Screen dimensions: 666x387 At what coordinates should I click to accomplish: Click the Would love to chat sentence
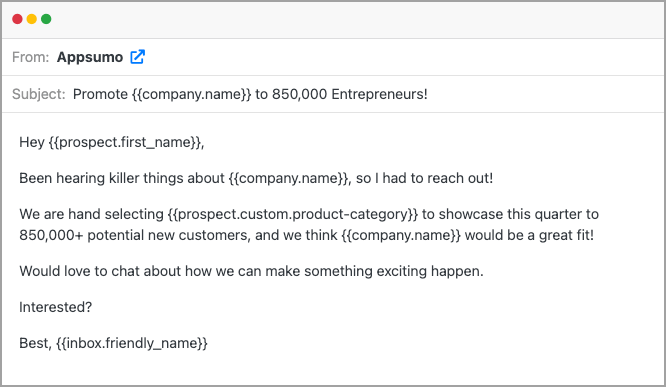(x=251, y=271)
